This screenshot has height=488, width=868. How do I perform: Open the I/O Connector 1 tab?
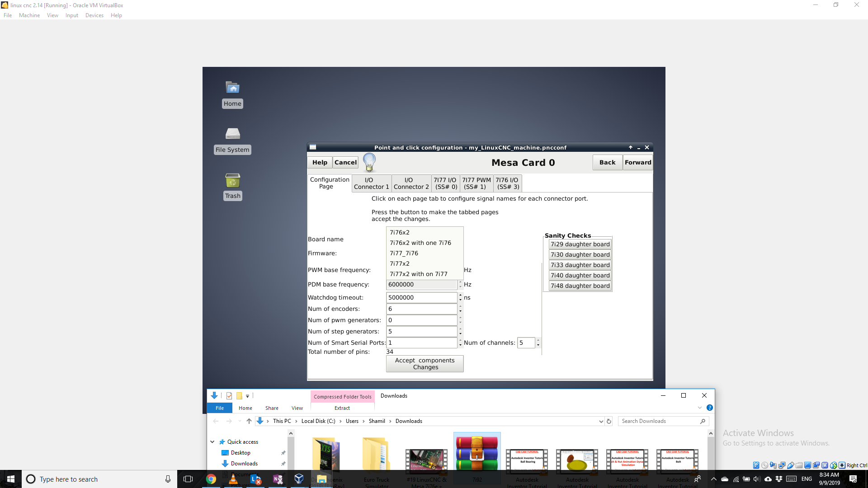pyautogui.click(x=372, y=183)
